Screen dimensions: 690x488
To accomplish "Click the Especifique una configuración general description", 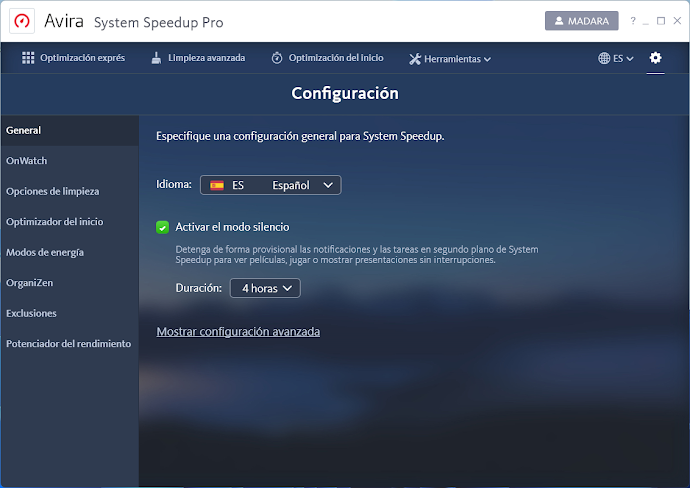I will coord(300,136).
